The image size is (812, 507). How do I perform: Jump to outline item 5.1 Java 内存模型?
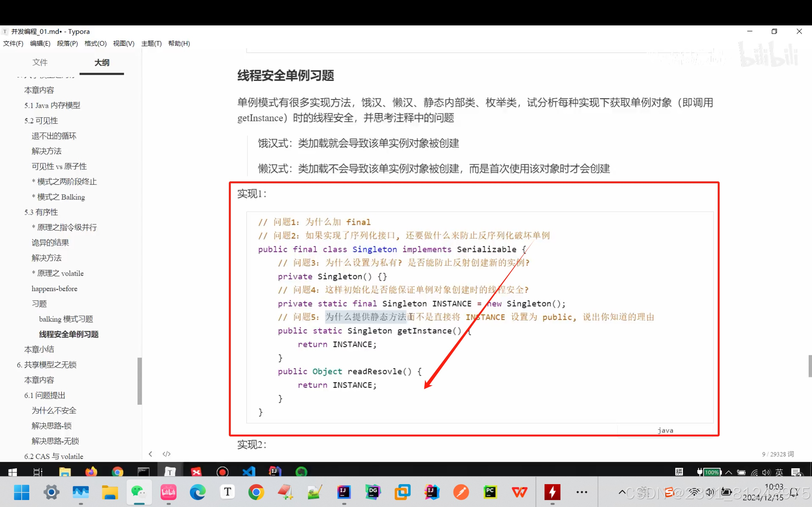(x=52, y=105)
